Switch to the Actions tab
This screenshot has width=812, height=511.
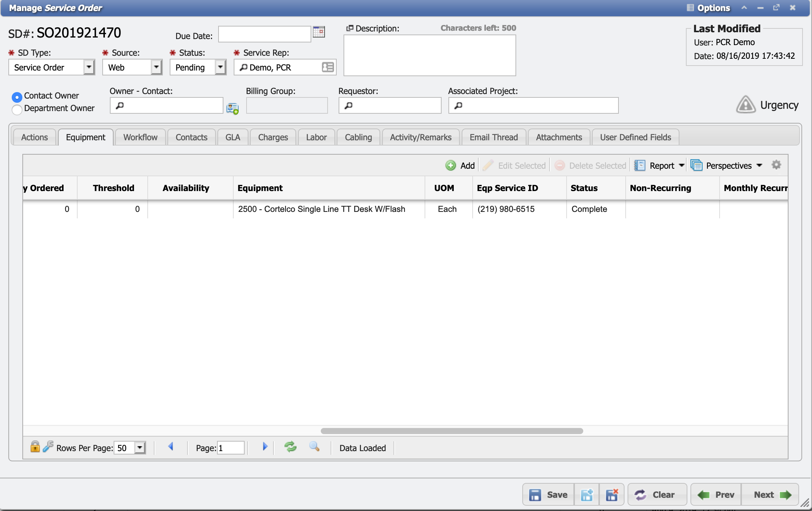(34, 137)
